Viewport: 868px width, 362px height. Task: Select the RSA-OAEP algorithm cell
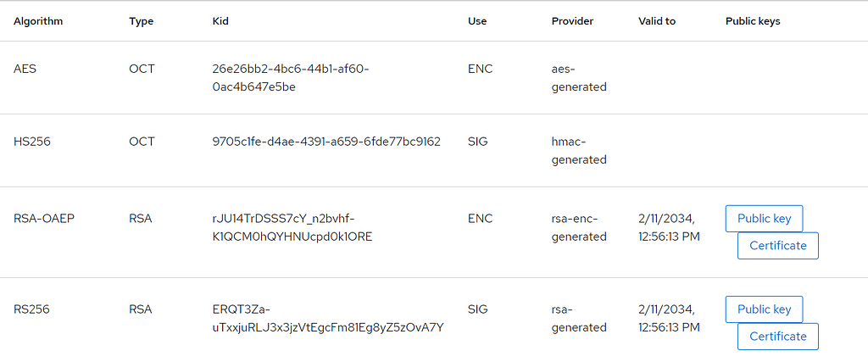(44, 219)
